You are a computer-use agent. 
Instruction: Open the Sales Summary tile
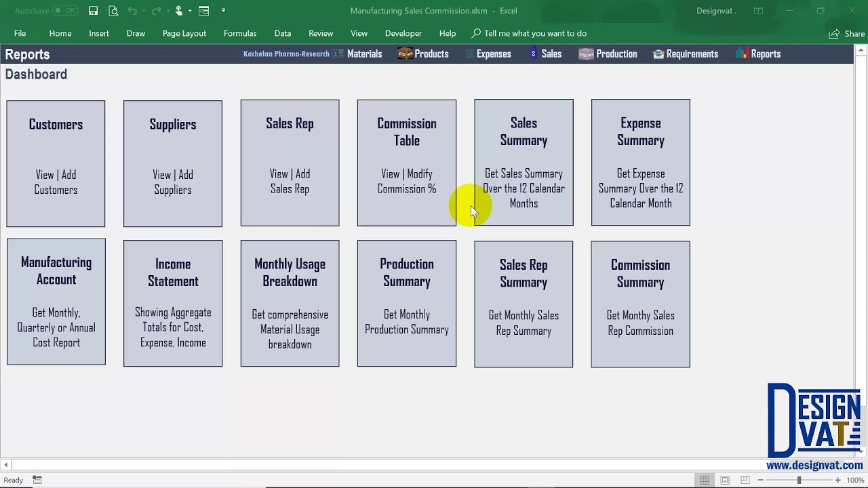click(x=524, y=163)
